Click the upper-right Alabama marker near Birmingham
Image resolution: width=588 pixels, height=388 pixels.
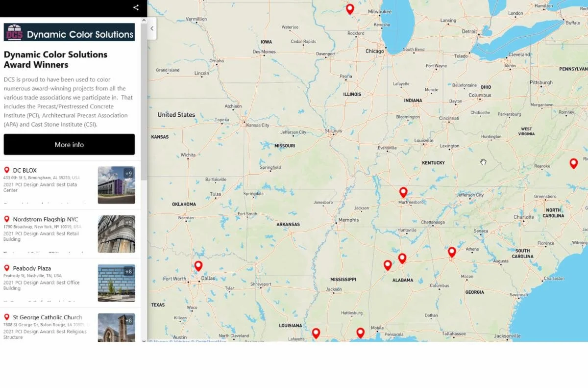click(402, 258)
